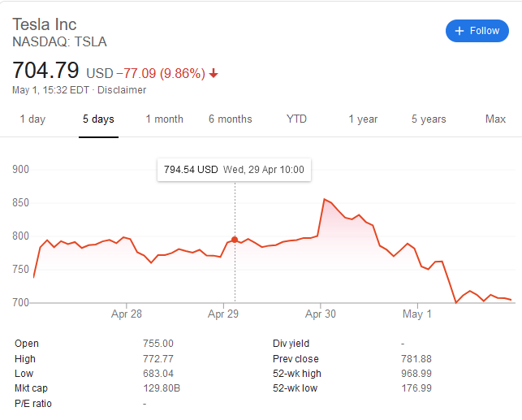Image resolution: width=522 pixels, height=420 pixels.
Task: Open the Disclaimer link
Action: [122, 90]
